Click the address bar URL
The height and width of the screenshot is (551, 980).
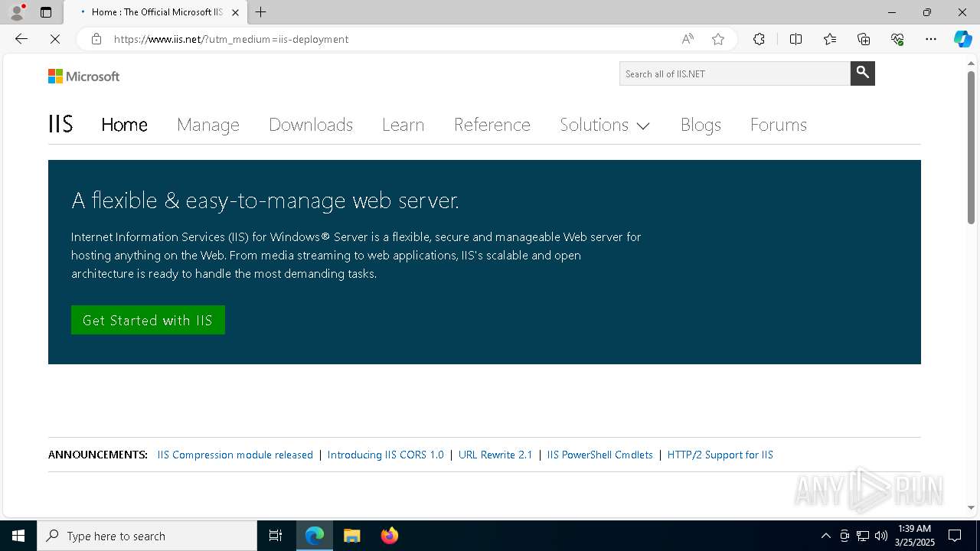(x=231, y=39)
